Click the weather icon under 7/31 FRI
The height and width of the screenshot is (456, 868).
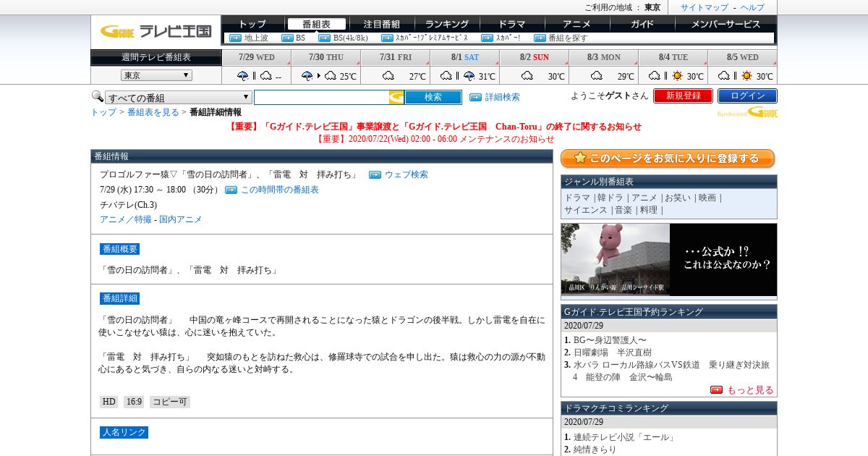tap(388, 76)
